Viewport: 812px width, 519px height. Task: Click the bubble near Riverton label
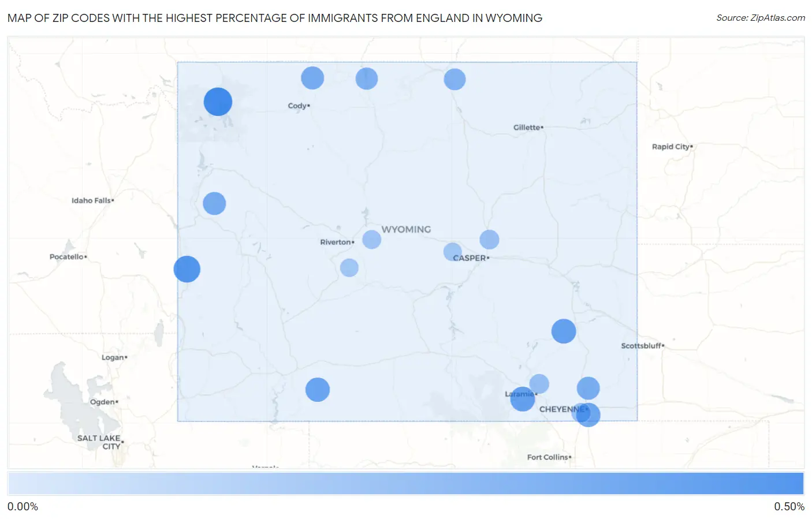click(371, 239)
